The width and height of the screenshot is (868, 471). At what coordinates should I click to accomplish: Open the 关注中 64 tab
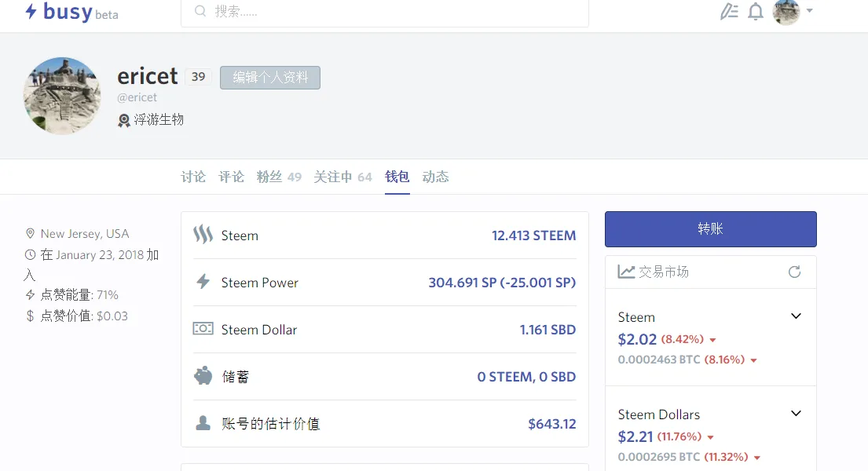click(342, 177)
